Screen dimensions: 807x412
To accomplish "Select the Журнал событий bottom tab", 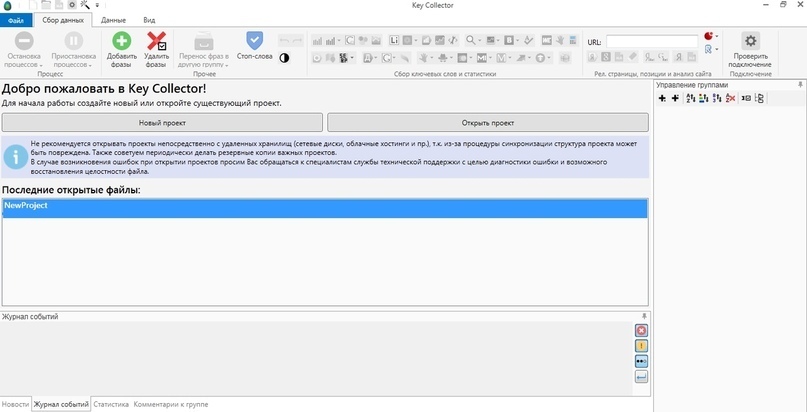I will 61,404.
